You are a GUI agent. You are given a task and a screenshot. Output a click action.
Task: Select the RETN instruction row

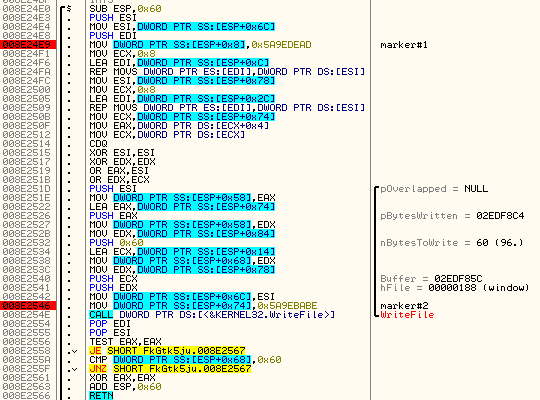[x=101, y=396]
